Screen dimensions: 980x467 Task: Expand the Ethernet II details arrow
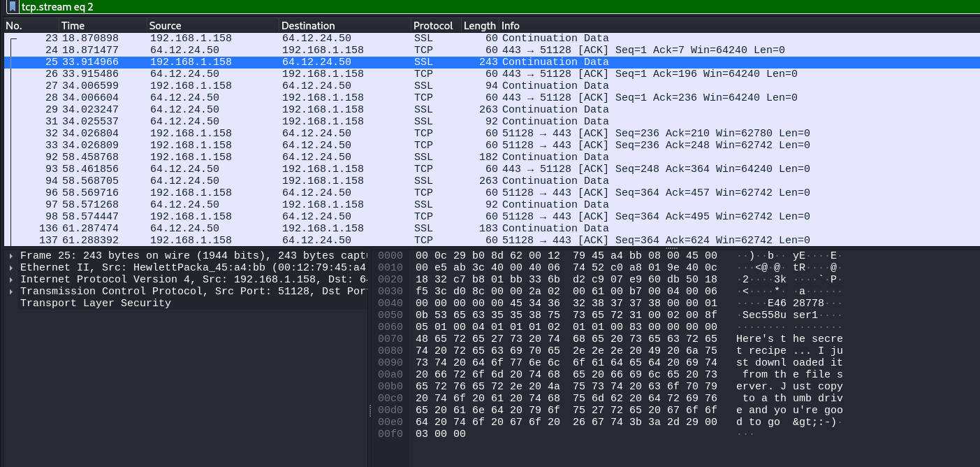tap(11, 268)
